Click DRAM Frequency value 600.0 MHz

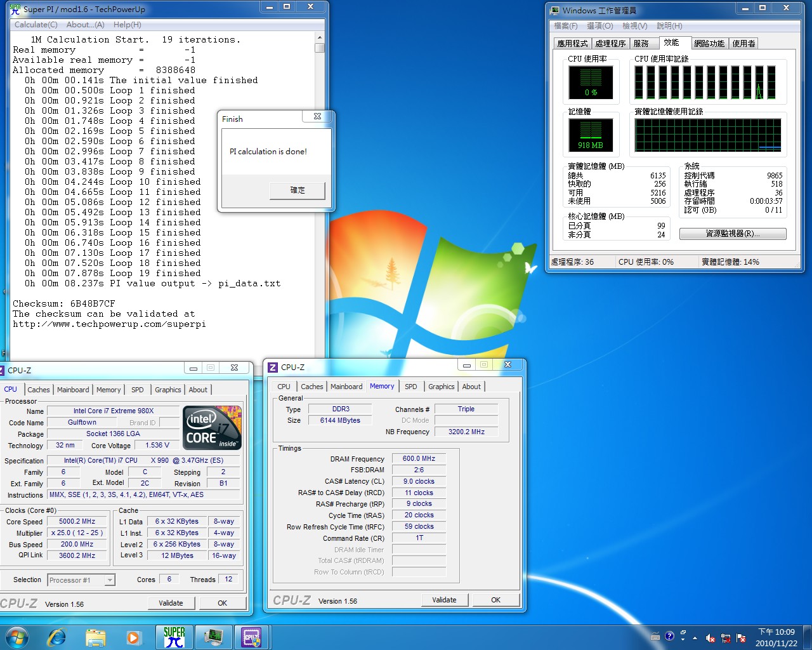click(419, 458)
